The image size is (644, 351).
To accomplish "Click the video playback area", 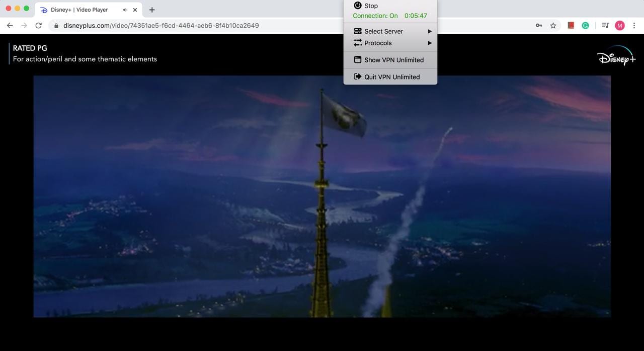I will click(322, 196).
